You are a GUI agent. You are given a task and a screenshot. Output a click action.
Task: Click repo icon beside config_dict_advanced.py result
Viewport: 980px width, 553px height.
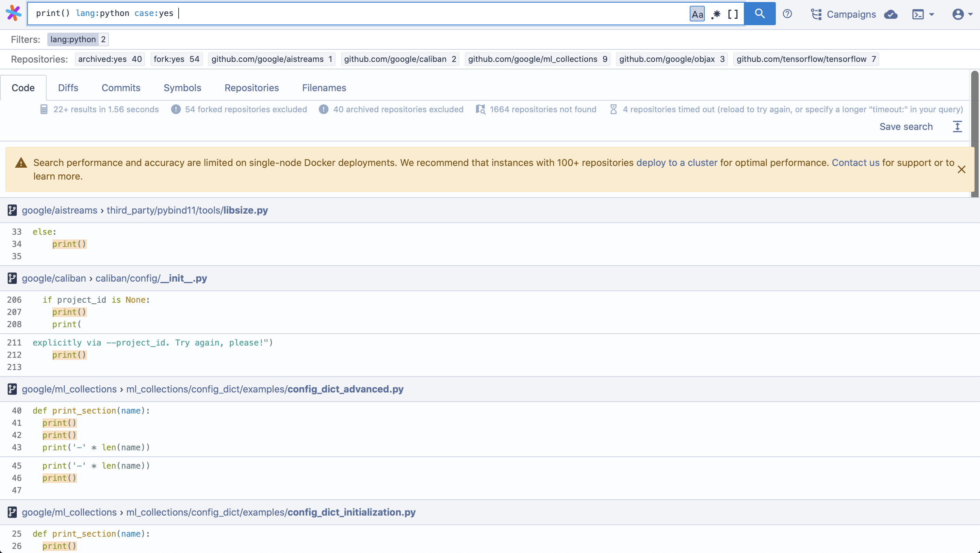(12, 389)
